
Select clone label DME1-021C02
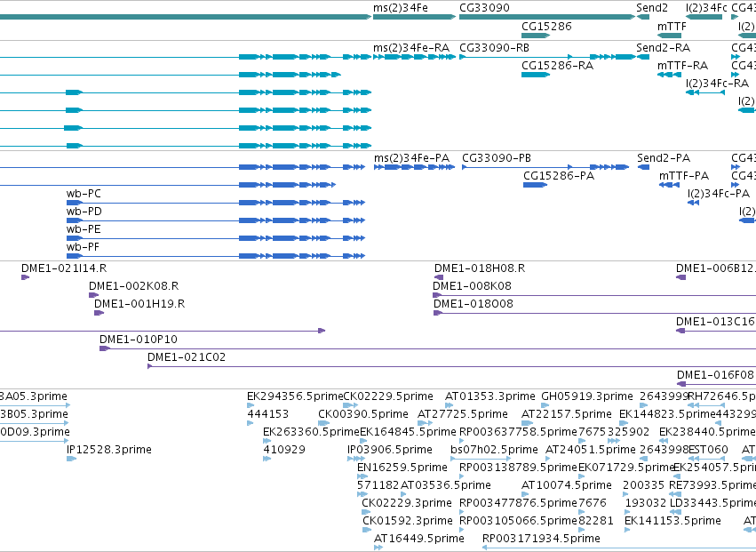tap(186, 358)
